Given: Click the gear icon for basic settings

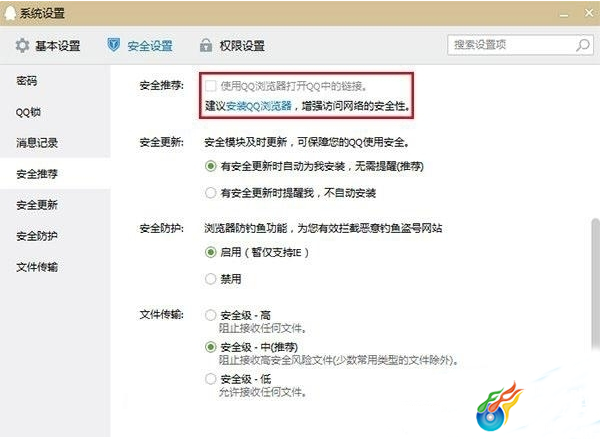Looking at the screenshot, I should tap(22, 46).
